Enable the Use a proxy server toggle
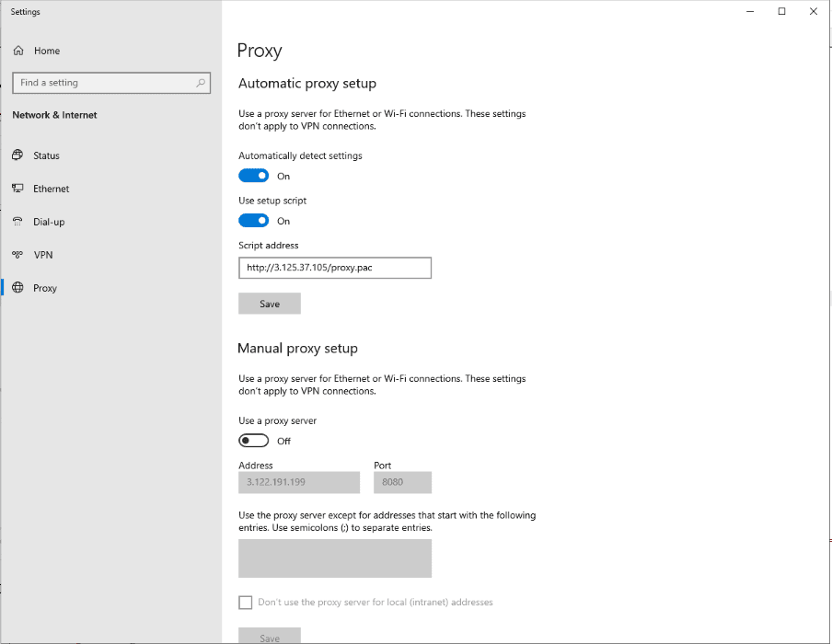The image size is (832, 644). [x=254, y=441]
